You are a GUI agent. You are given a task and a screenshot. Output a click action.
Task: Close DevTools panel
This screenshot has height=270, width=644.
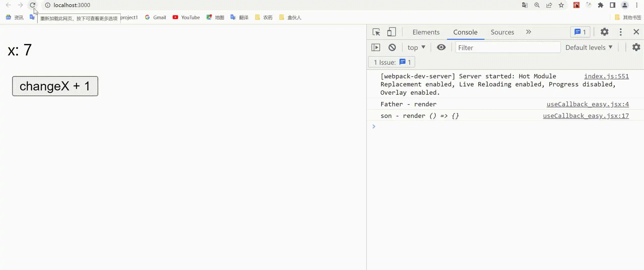tap(636, 32)
